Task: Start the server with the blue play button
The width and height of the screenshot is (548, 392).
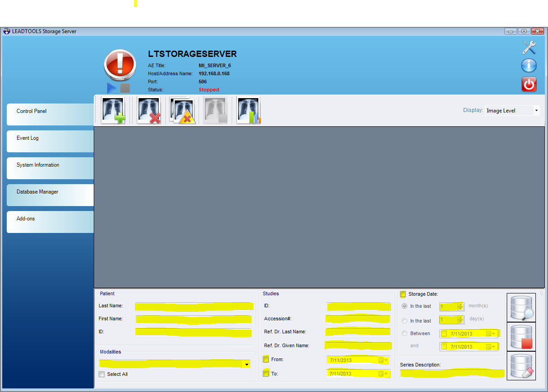Action: pyautogui.click(x=112, y=88)
